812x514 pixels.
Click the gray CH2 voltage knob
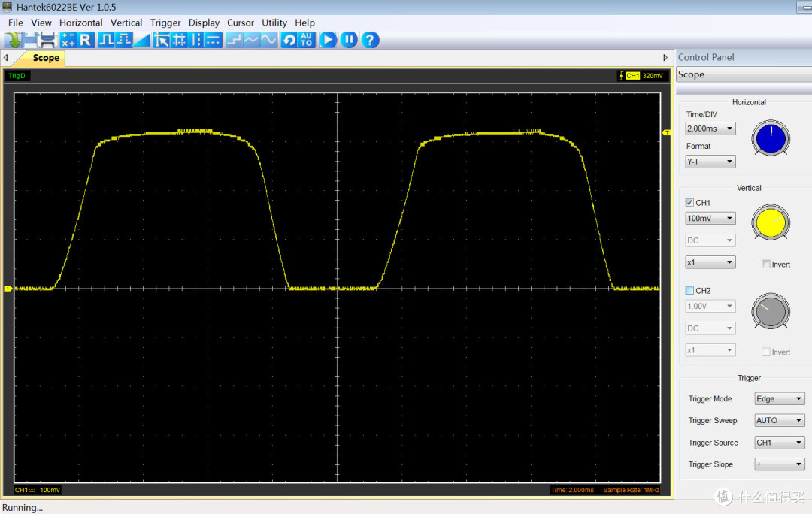tap(771, 310)
